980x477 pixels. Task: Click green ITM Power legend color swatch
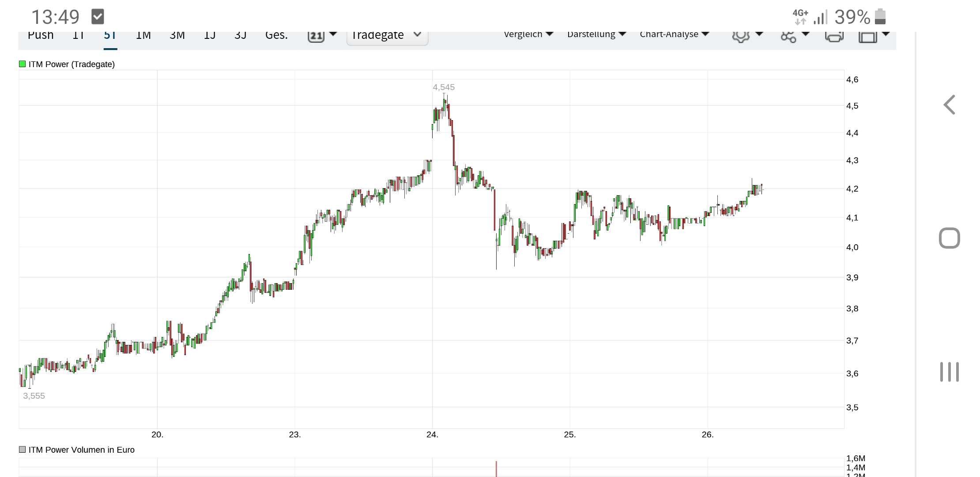tap(23, 64)
